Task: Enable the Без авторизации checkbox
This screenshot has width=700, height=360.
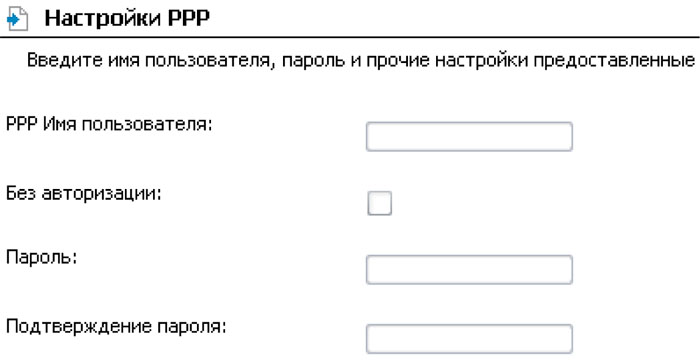Action: (379, 203)
